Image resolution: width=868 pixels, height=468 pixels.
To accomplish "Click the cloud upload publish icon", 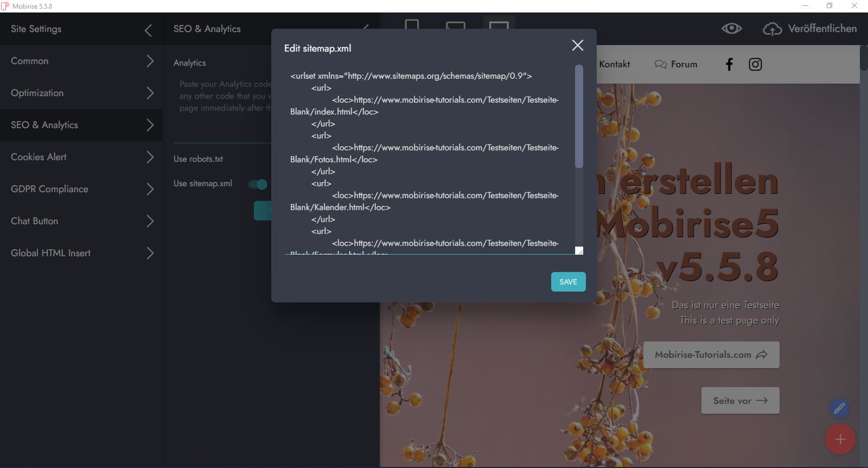I will 772,29.
